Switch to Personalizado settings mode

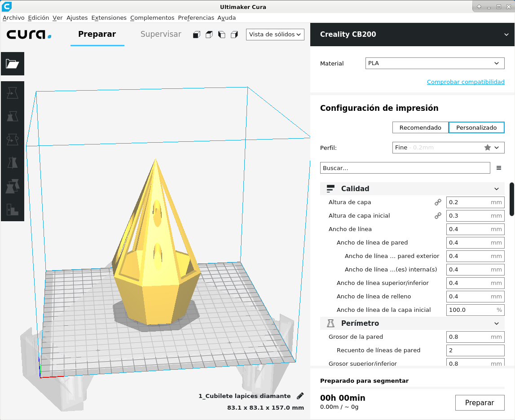pos(476,127)
